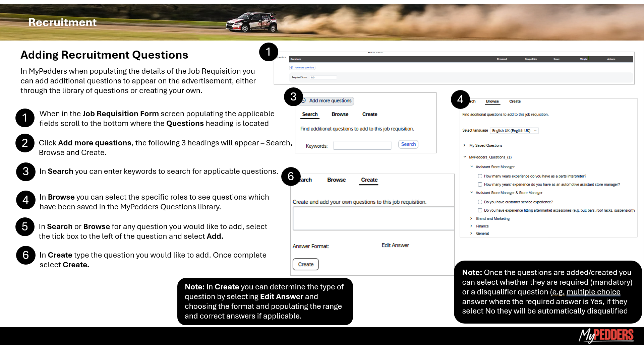Click the MyPedders logo in the footer
Screen dimensions: 644x345
[606, 335]
